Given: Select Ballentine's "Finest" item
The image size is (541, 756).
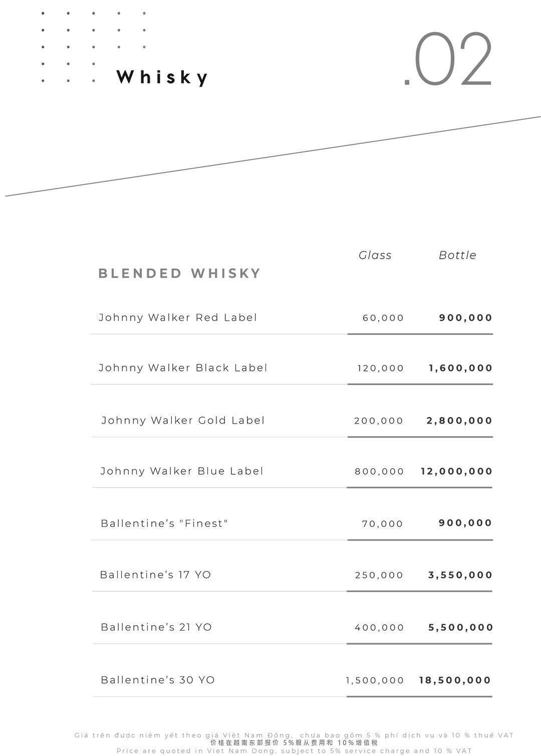Looking at the screenshot, I should pyautogui.click(x=164, y=523).
